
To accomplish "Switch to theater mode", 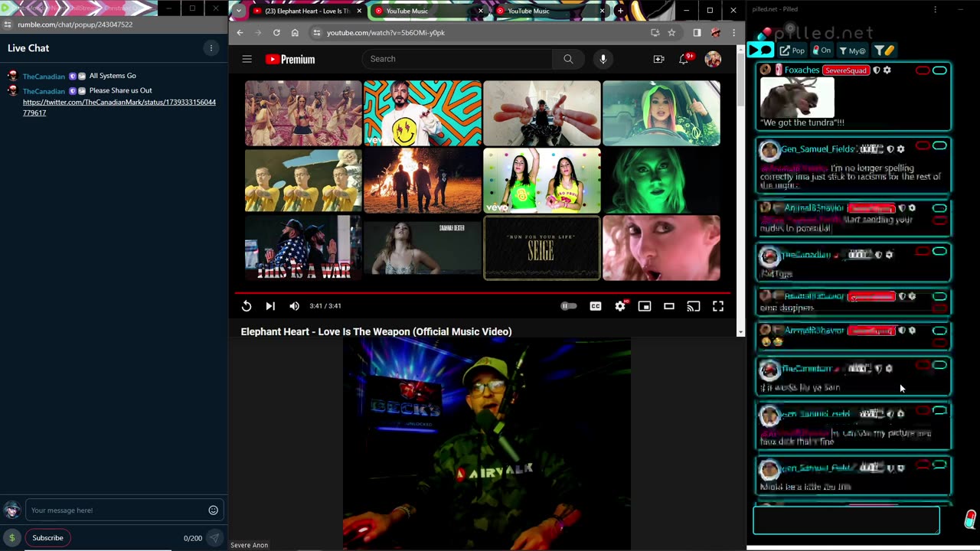I will click(x=669, y=306).
